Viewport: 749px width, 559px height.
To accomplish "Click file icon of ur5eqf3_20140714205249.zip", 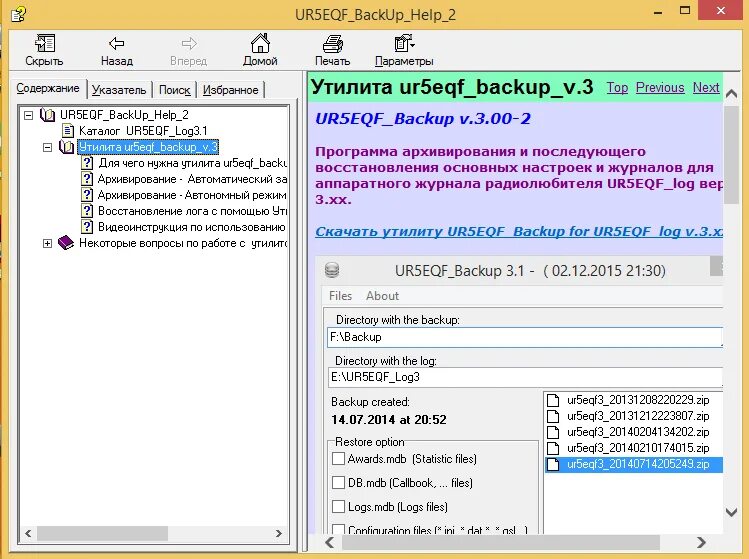I will tap(553, 464).
